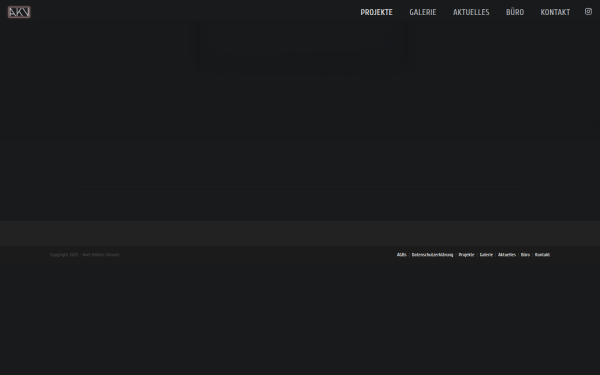Open the Datenschutzerklärung footer link

(432, 255)
